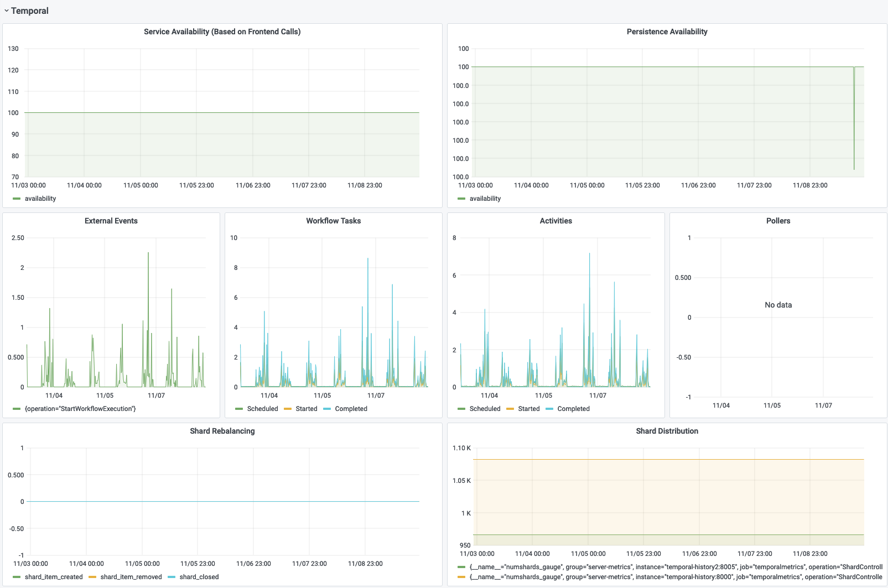Open the Persistence Availability panel title menu

point(667,32)
